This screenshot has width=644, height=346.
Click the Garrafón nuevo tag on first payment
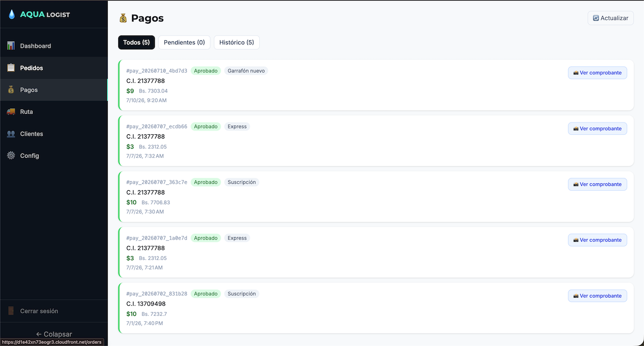pos(246,71)
